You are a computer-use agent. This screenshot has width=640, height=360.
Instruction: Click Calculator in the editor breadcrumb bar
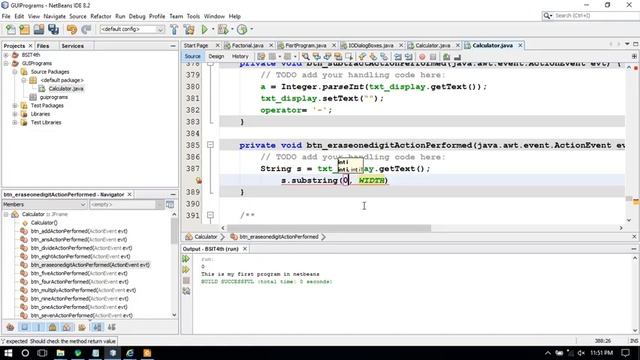[x=206, y=237]
